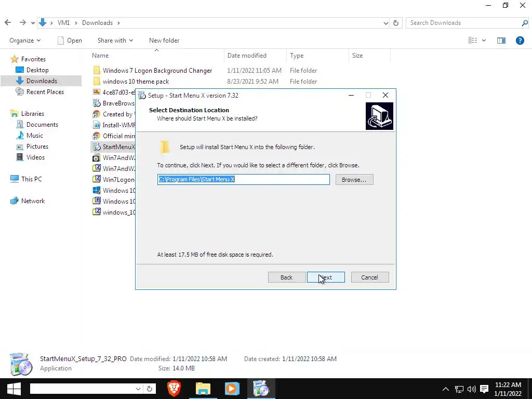Select the Install-WMF file icon
The image size is (532, 399).
(97, 125)
